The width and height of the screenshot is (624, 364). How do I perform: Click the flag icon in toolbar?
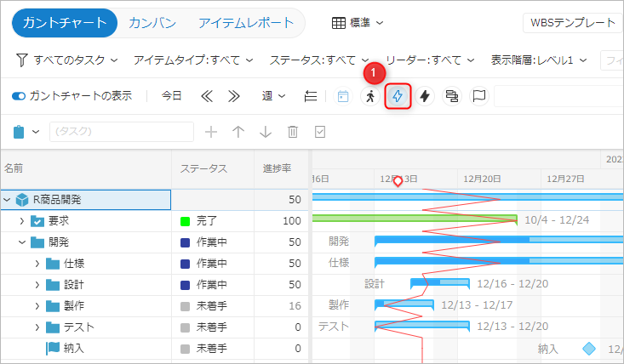[479, 96]
